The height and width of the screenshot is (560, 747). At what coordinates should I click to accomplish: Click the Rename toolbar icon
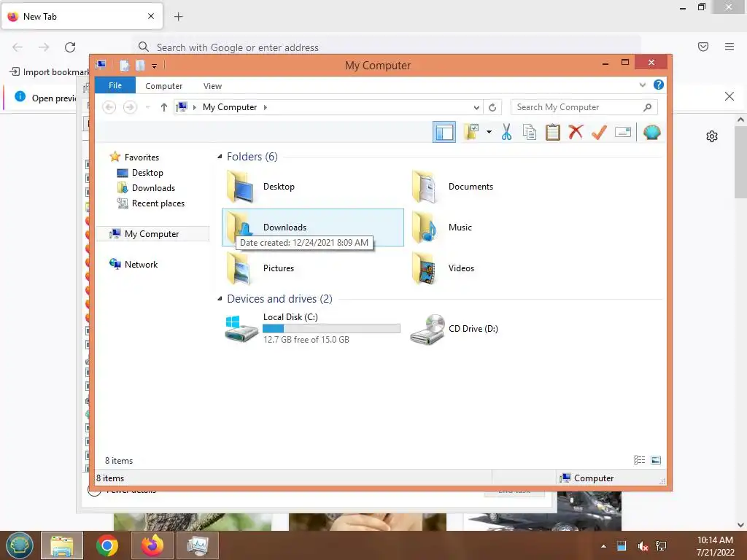click(623, 132)
